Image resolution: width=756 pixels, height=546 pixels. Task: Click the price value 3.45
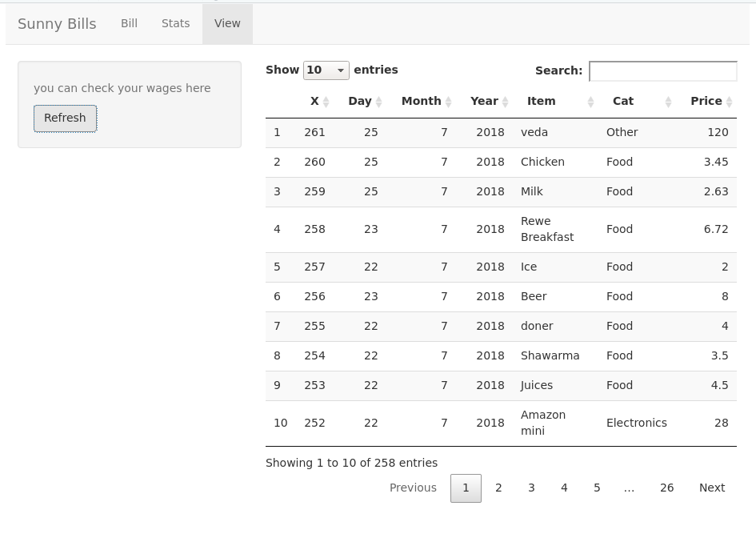(716, 162)
